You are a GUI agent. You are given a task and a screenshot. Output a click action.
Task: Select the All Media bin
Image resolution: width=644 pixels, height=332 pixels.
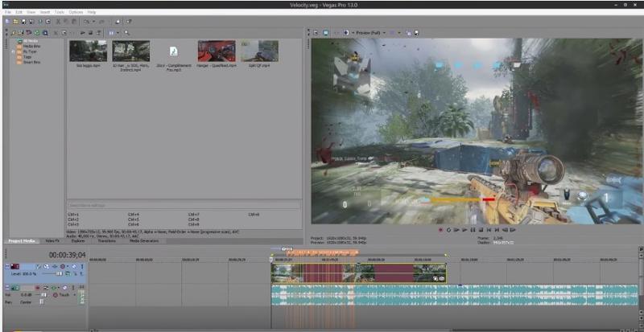[28, 41]
